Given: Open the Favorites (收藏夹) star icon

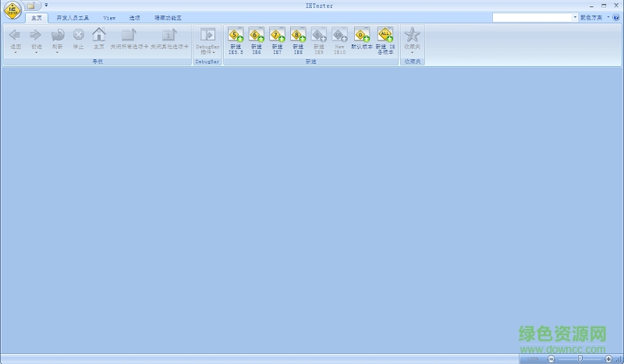Looking at the screenshot, I should tap(413, 34).
